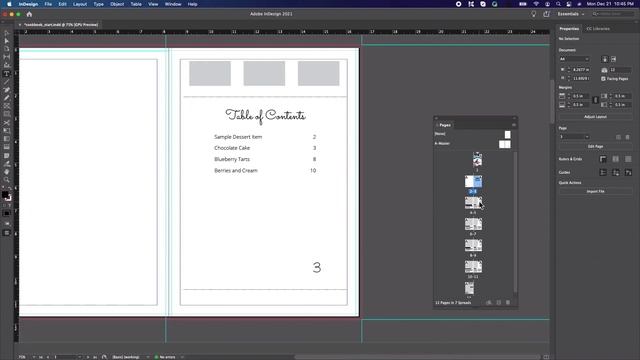Select the Line tool

click(x=7, y=82)
